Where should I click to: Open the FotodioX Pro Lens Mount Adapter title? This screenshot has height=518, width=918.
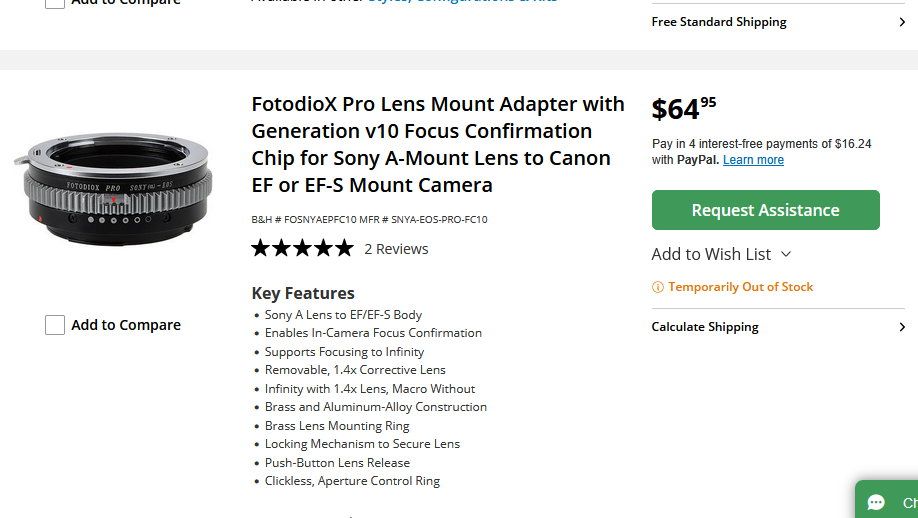click(438, 144)
